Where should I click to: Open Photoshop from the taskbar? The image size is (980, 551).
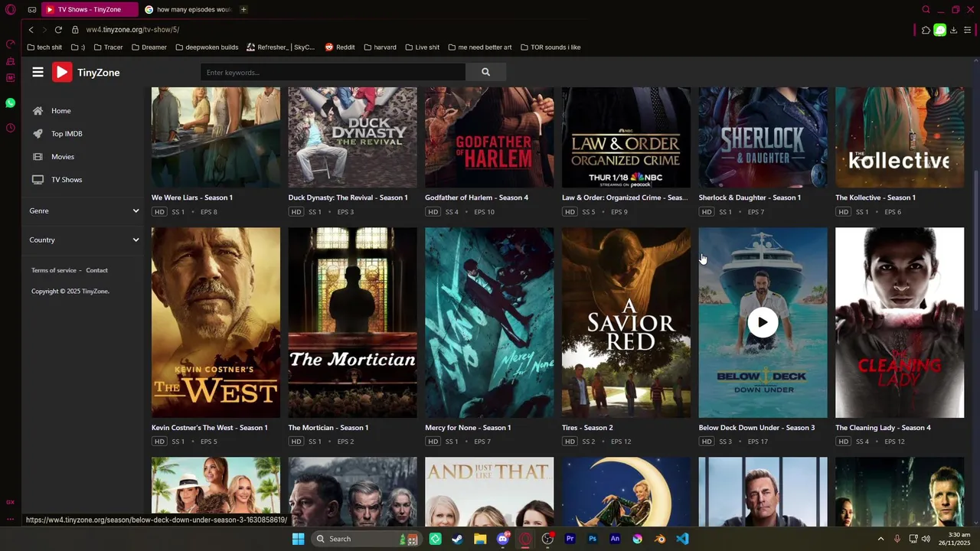(593, 539)
